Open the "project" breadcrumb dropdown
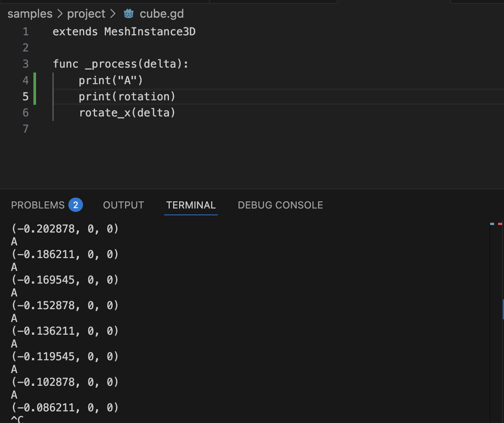This screenshot has width=504, height=423. pyautogui.click(x=86, y=14)
